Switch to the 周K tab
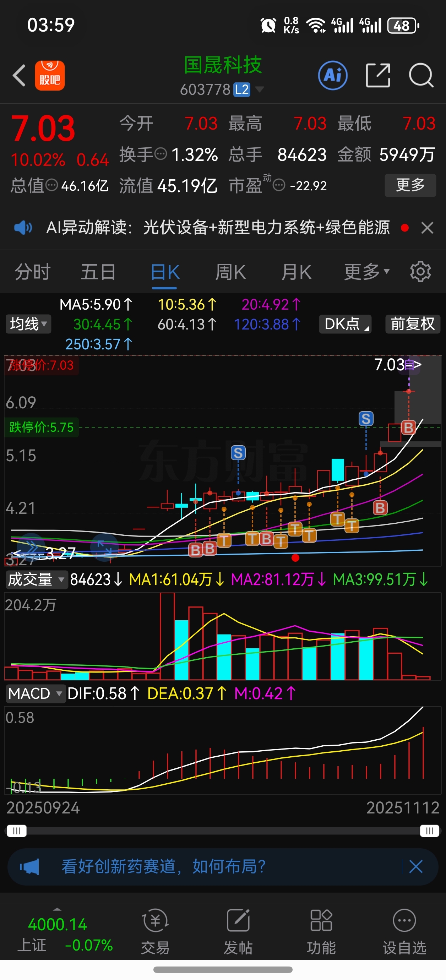The image size is (446, 980). (230, 272)
